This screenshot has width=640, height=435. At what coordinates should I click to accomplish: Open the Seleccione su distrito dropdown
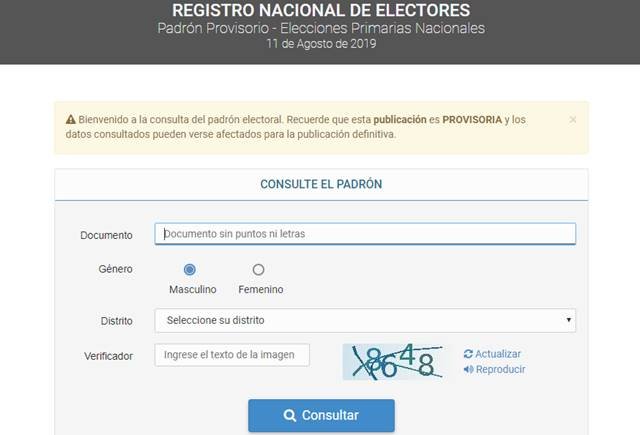[x=365, y=321]
